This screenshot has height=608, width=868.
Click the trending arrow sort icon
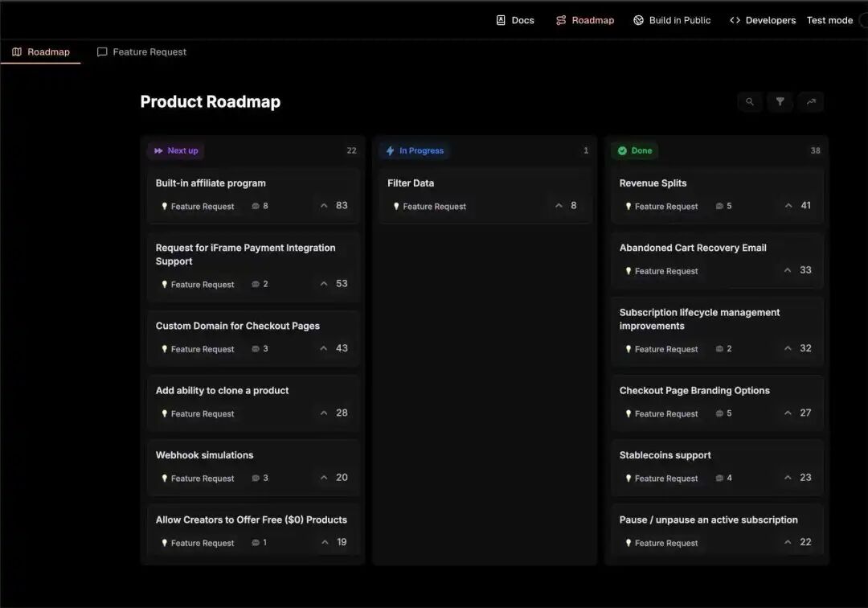coord(811,102)
